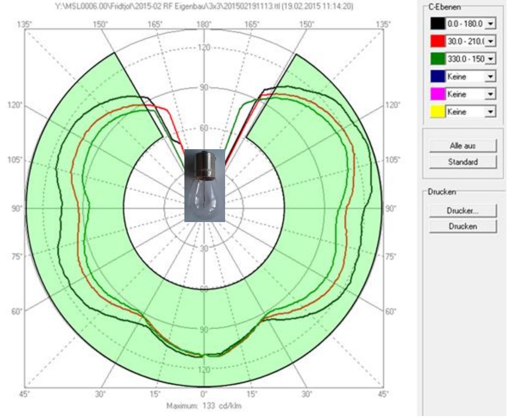This screenshot has width=512, height=420.
Task: Click the red C-plane color swatch
Action: 437,41
